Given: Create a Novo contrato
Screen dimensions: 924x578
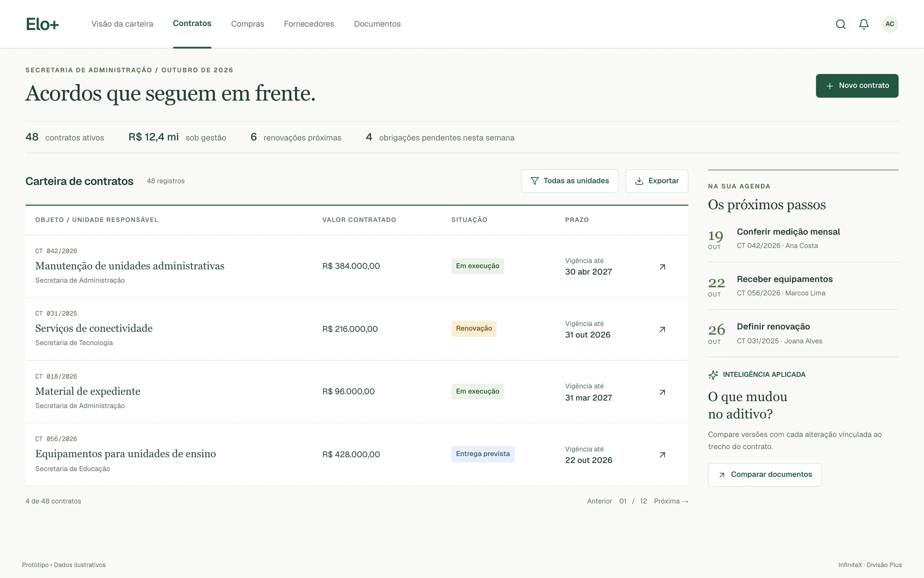Looking at the screenshot, I should [857, 86].
